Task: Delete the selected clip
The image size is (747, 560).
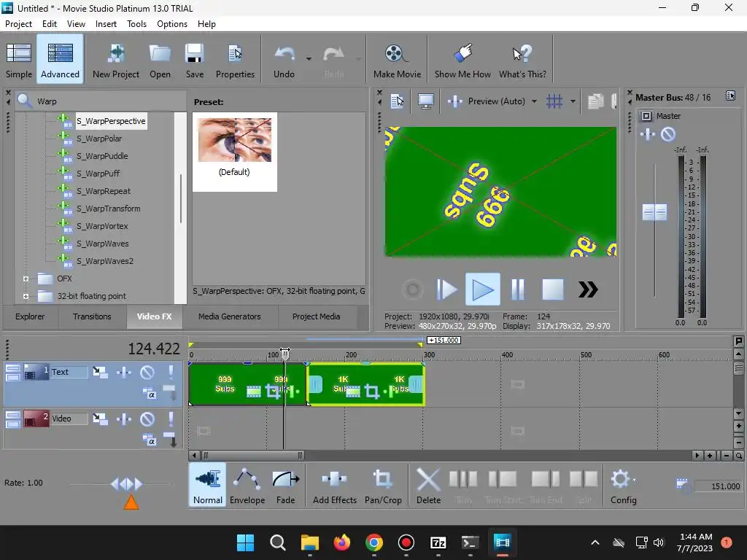Action: 428,486
